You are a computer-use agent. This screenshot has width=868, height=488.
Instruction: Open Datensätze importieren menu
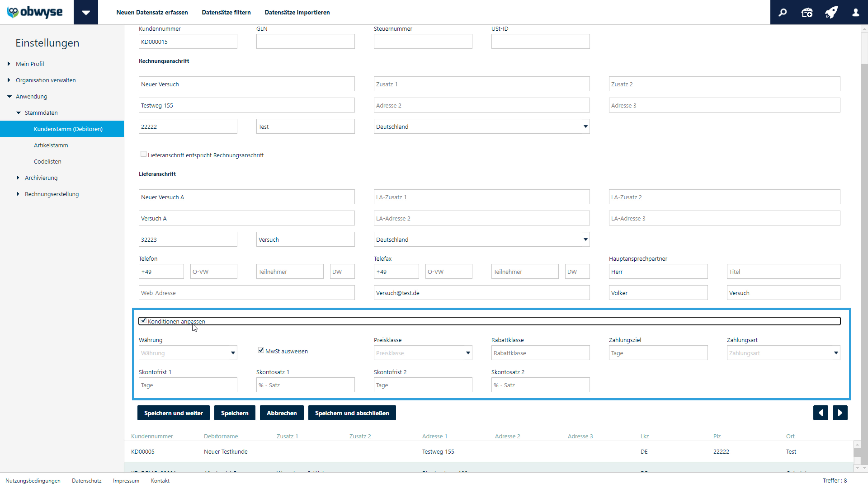tap(297, 12)
